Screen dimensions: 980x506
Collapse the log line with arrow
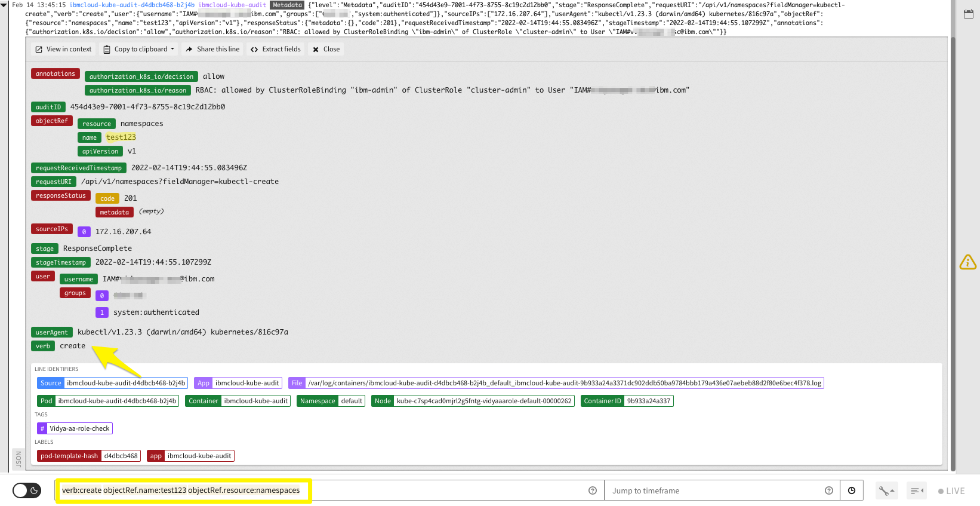4,5
